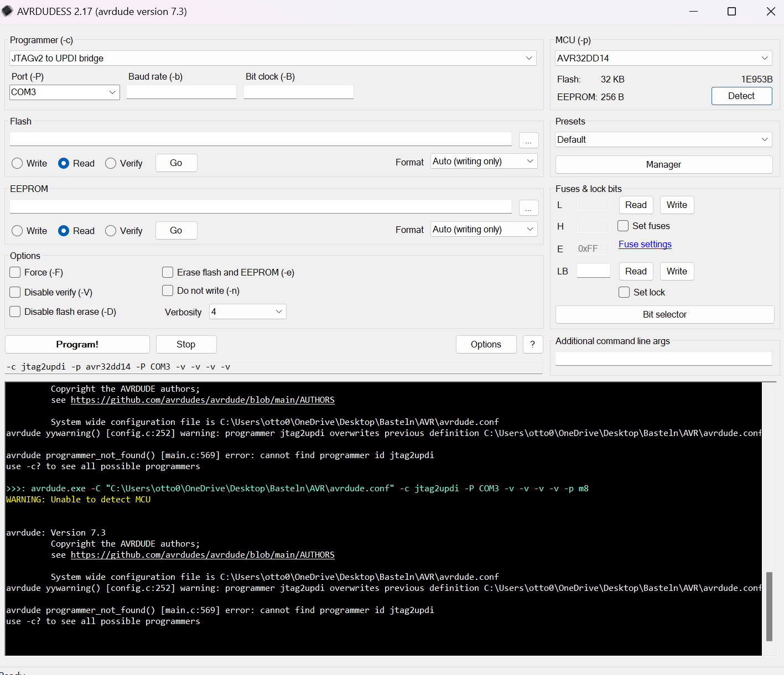Browse for EEPROM file with ellipsis button
The image size is (784, 675).
[x=529, y=208]
